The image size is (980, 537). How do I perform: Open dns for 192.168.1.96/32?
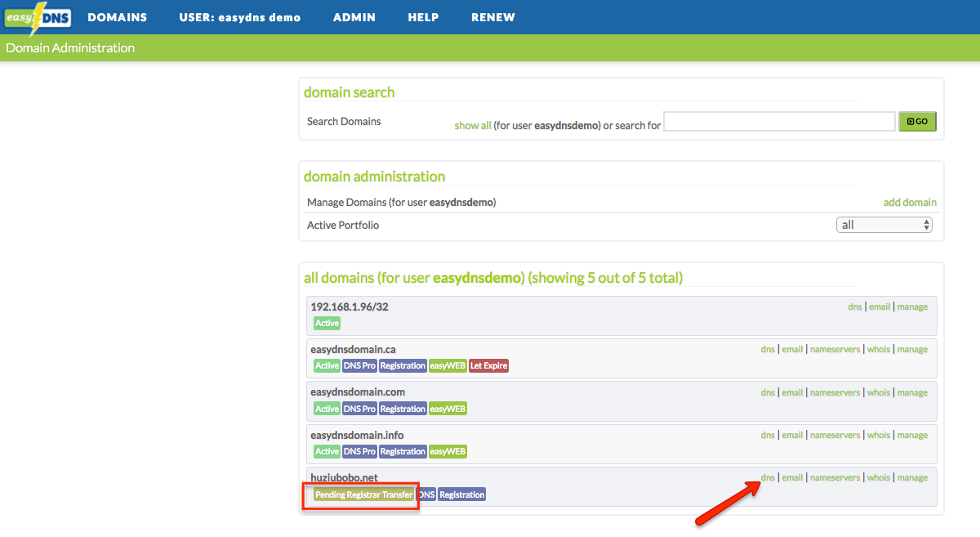point(855,307)
